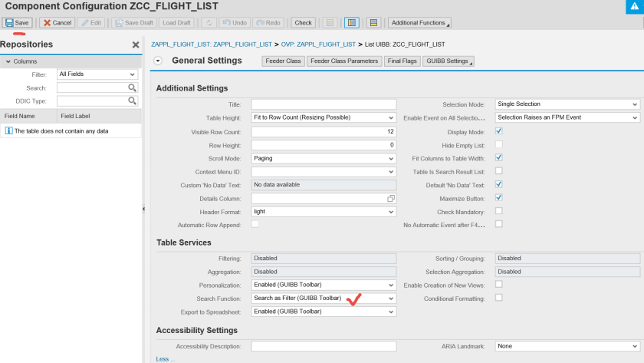
Task: Close the Repositories panel
Action: [136, 45]
